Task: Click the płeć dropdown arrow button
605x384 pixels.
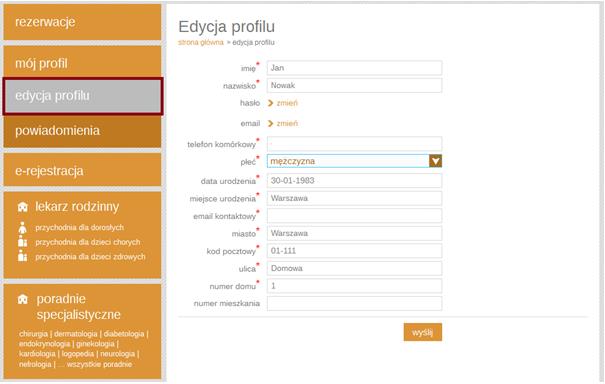Action: point(435,161)
